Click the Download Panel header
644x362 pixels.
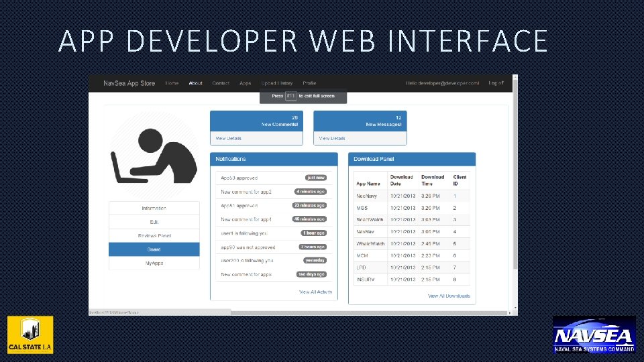point(412,160)
